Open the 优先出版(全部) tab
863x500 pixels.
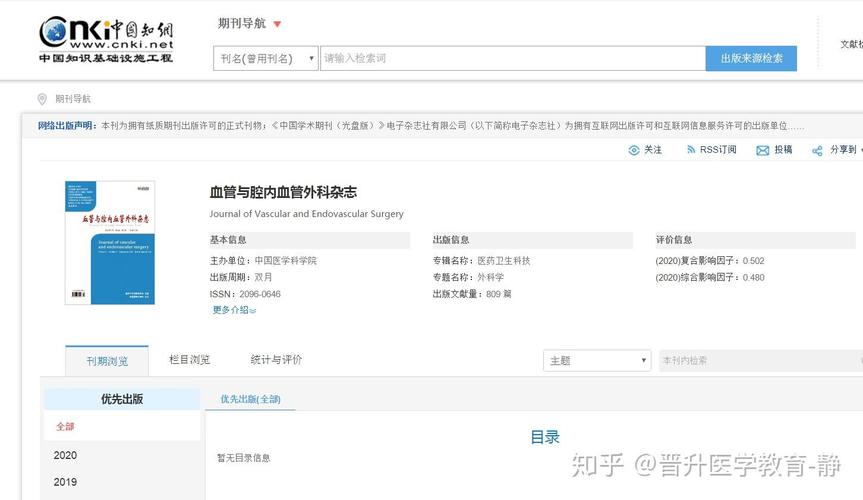tap(250, 399)
